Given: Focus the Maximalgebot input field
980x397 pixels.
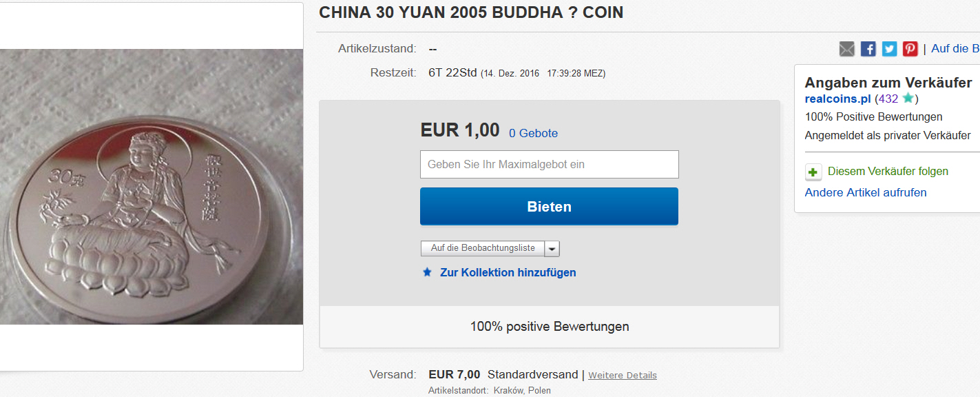Looking at the screenshot, I should pyautogui.click(x=549, y=165).
